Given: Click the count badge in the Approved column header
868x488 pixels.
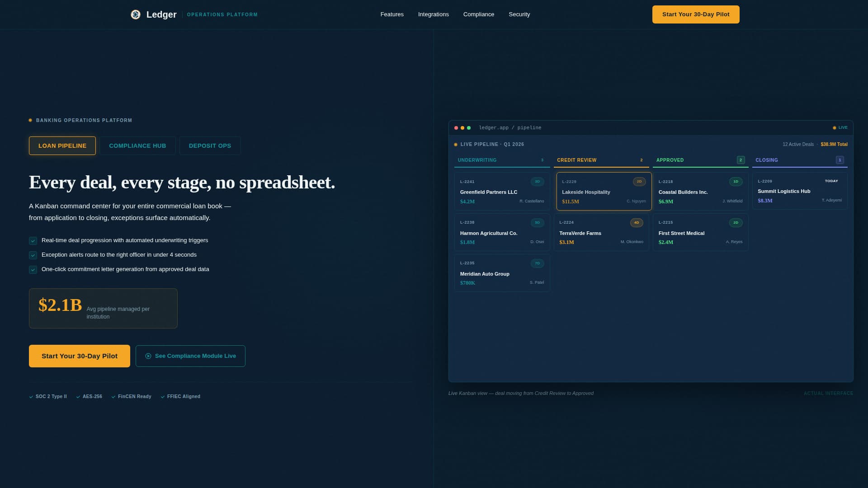Looking at the screenshot, I should [x=741, y=160].
